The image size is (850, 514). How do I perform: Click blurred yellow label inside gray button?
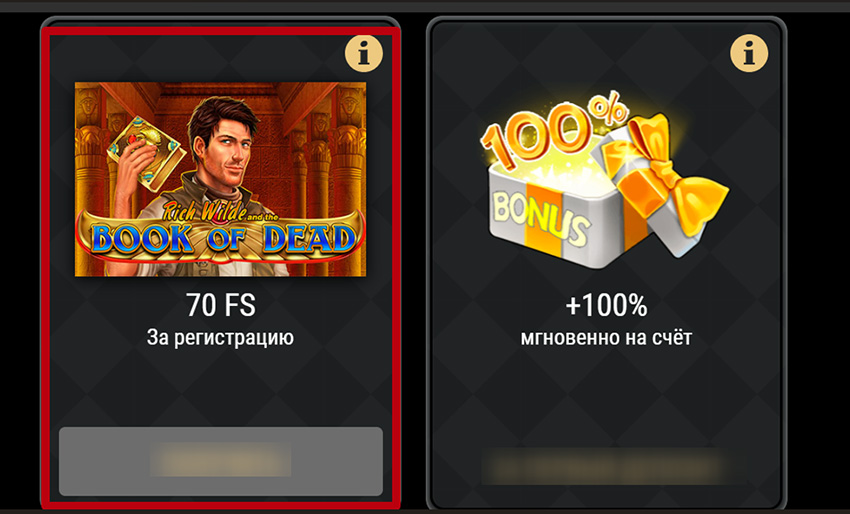tap(221, 460)
